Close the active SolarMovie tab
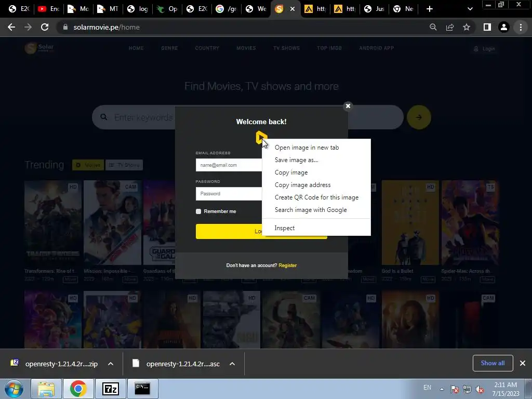532x399 pixels. (292, 9)
